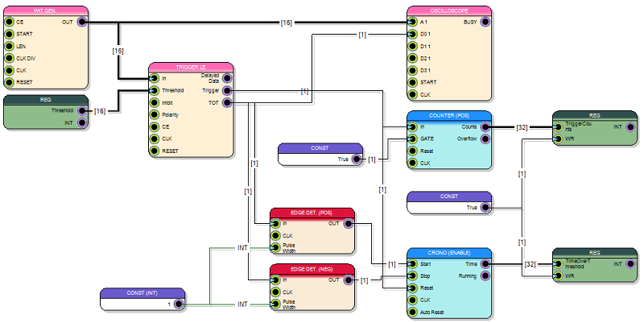Select the CRONO (ENABLE) block header
This screenshot has width=644, height=323.
[x=449, y=253]
